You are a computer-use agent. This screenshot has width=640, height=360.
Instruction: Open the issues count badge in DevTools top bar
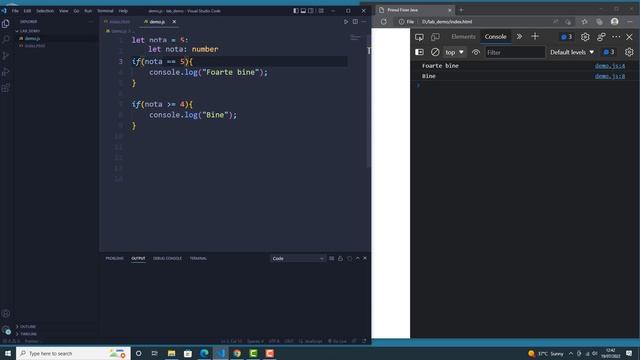pyautogui.click(x=567, y=37)
